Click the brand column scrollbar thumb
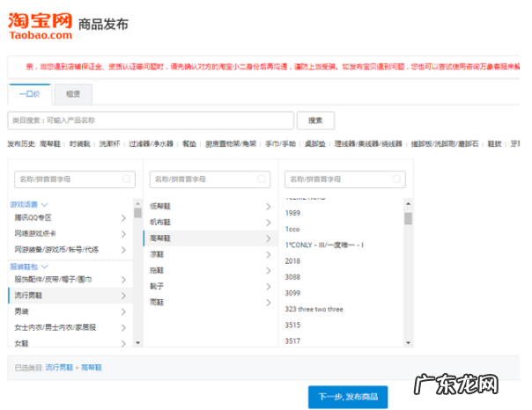The width and height of the screenshot is (532, 410). [x=408, y=218]
